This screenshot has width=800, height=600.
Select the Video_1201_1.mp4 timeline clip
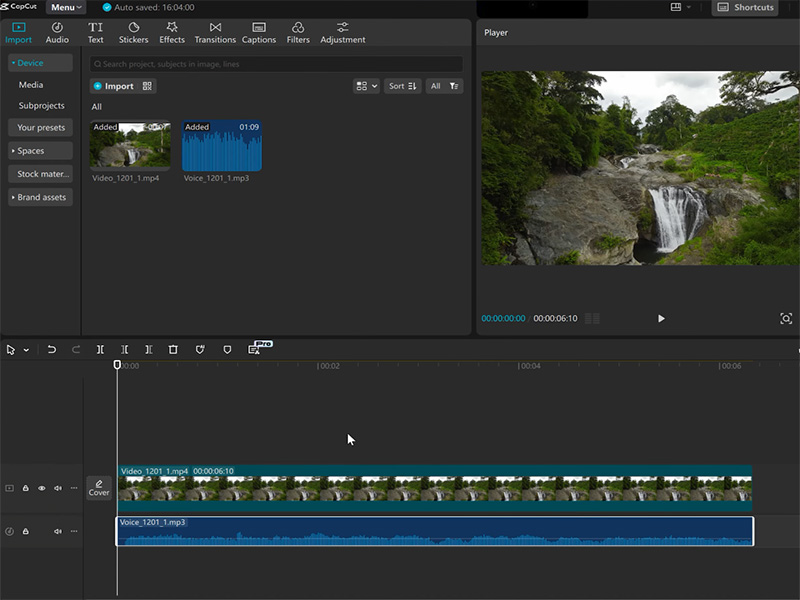pyautogui.click(x=435, y=488)
